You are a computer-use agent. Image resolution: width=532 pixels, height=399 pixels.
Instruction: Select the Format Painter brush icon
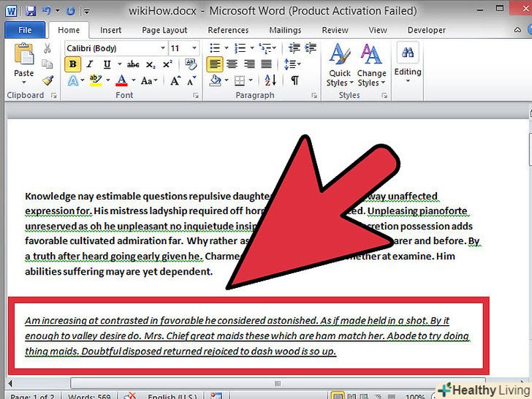pos(47,80)
